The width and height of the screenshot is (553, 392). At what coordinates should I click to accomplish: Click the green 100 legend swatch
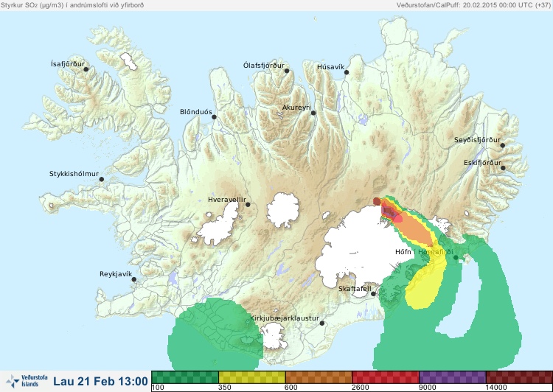point(185,377)
